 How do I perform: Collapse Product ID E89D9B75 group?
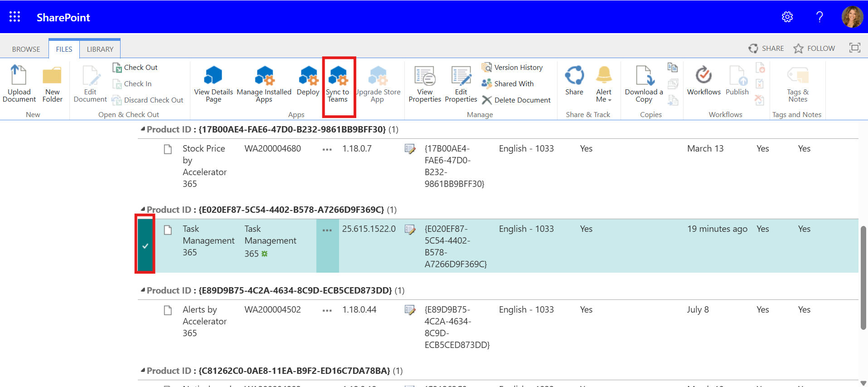point(143,290)
